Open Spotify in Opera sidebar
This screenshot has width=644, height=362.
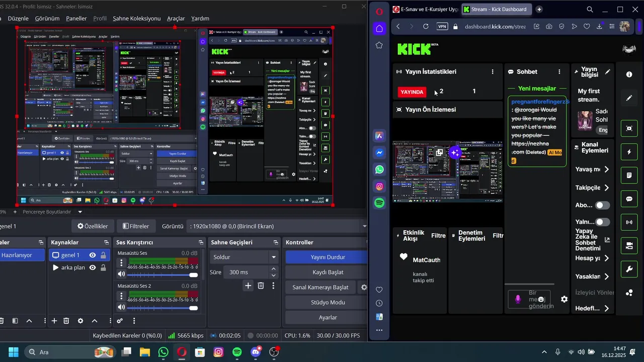pyautogui.click(x=379, y=203)
